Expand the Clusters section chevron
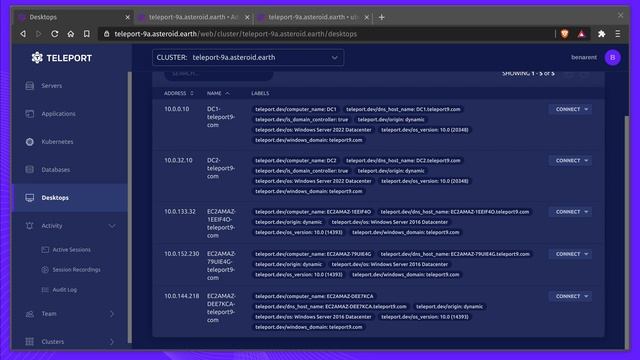 (112, 342)
